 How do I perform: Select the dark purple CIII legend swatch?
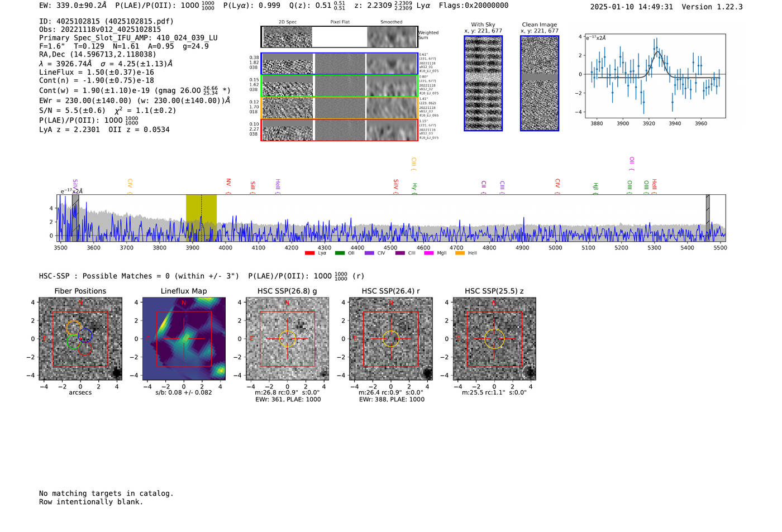(400, 253)
